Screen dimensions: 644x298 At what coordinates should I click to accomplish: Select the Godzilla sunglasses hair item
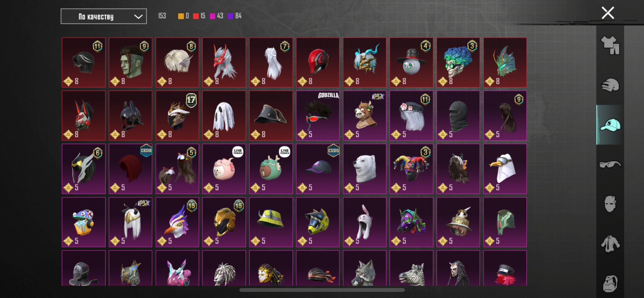(318, 116)
